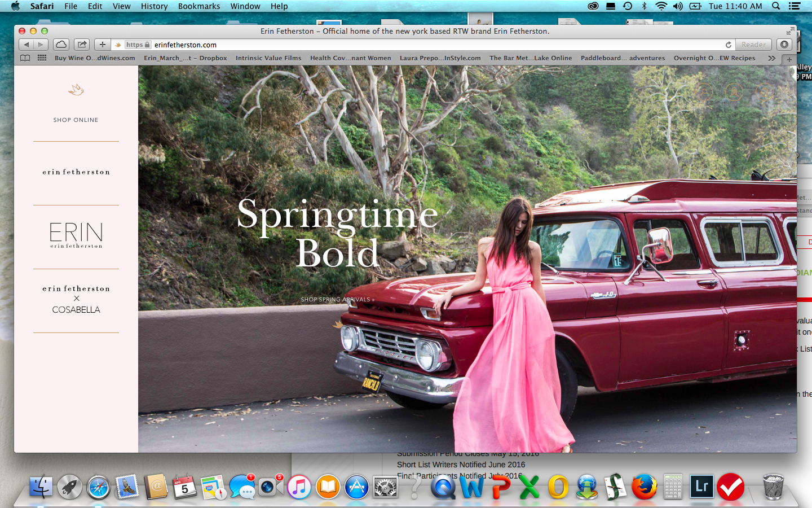812x508 pixels.
Task: Open the shopping bag icon
Action: (764, 92)
